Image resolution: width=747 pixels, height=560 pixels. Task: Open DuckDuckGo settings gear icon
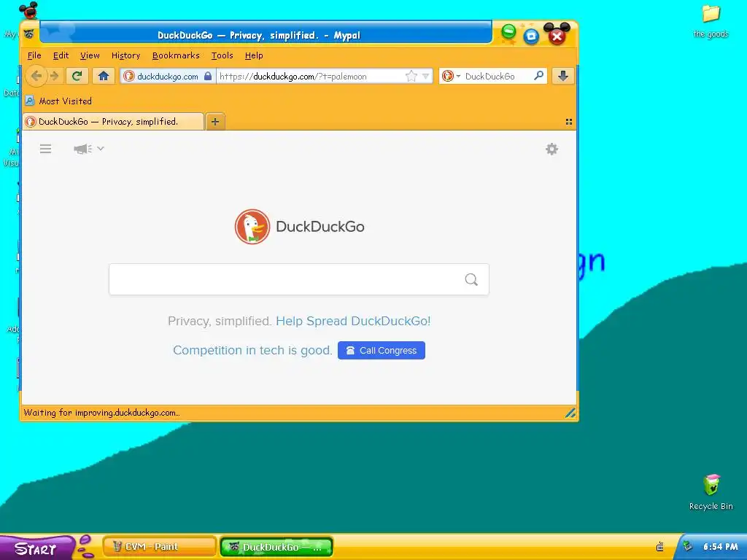click(551, 149)
